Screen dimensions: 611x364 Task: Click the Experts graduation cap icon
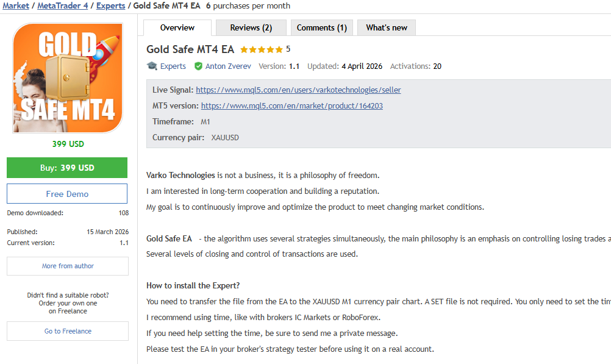[152, 66]
